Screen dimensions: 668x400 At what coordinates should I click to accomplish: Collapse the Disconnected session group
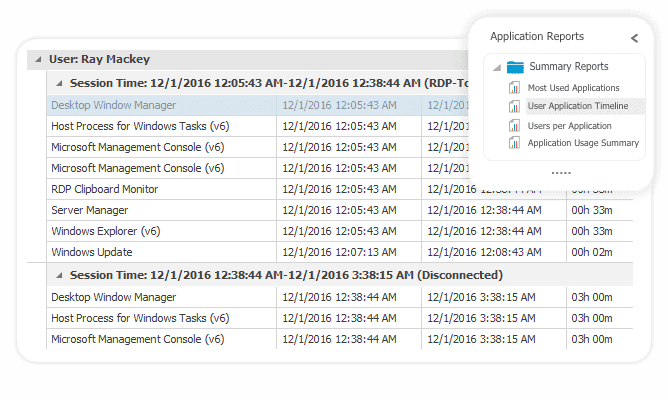59,275
